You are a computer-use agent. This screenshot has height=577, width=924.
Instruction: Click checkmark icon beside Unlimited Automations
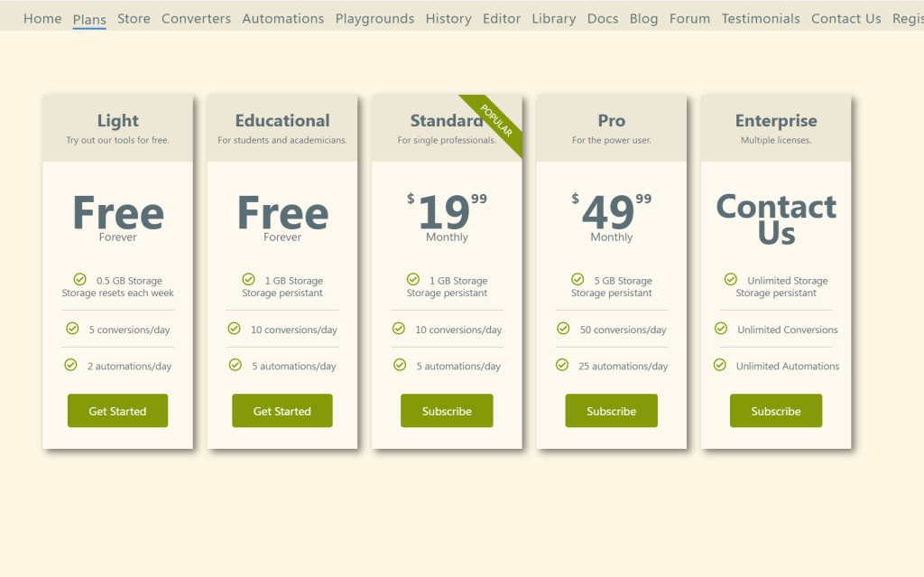coord(720,365)
